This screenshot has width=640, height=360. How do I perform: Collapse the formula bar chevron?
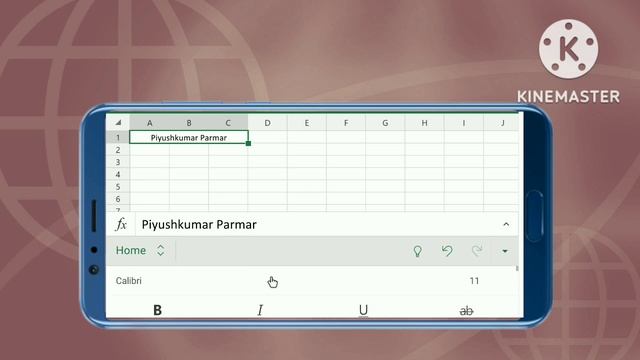point(506,224)
